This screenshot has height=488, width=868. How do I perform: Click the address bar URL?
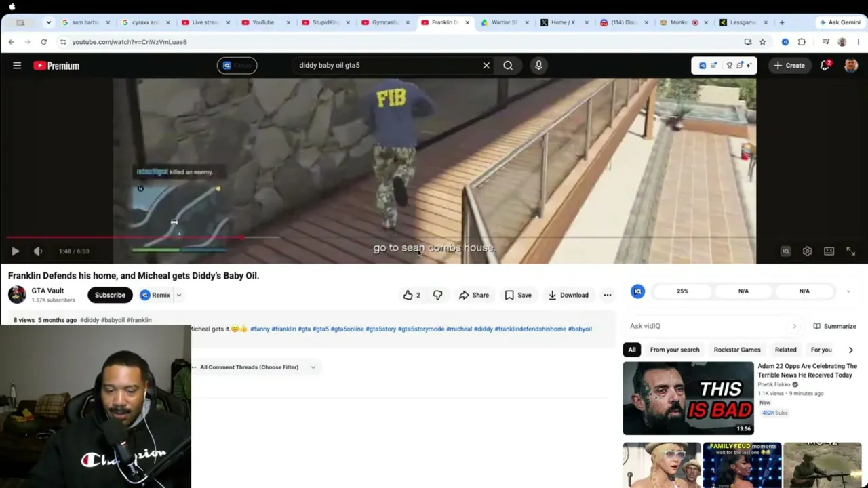click(x=130, y=42)
